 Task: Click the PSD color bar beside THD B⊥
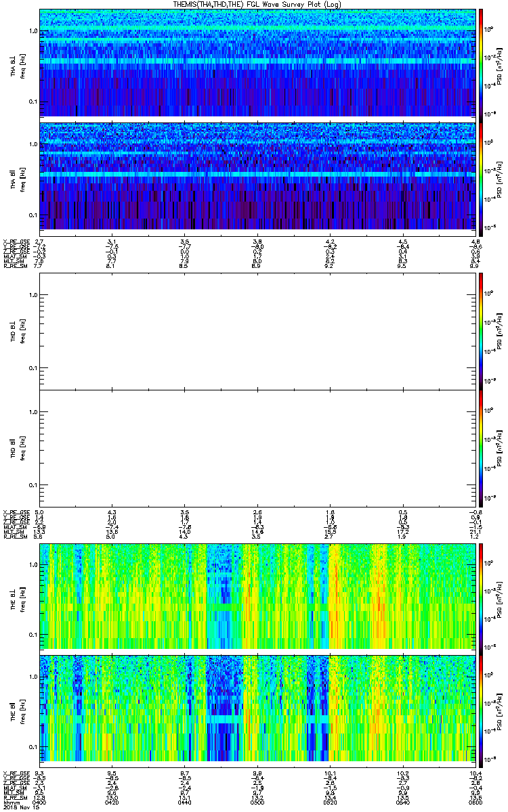(x=481, y=331)
